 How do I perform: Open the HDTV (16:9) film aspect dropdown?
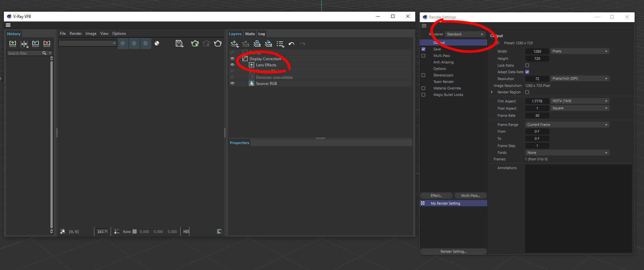tap(580, 101)
